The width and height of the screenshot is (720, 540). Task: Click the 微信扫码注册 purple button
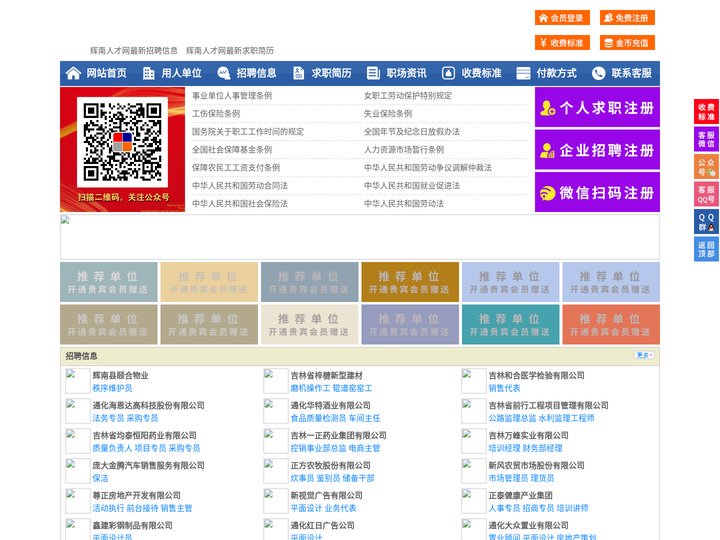(x=597, y=192)
